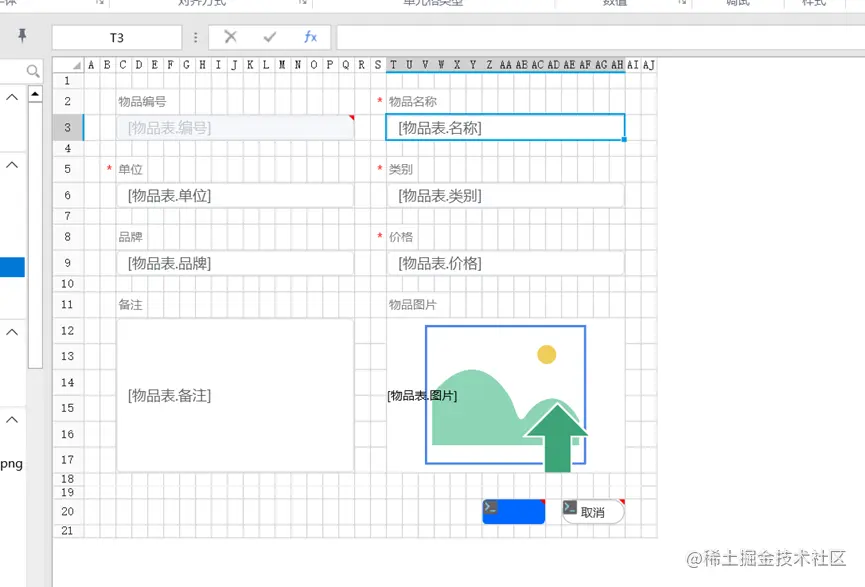Click the [物品表.编号] field cell
The image size is (865, 587).
235,128
